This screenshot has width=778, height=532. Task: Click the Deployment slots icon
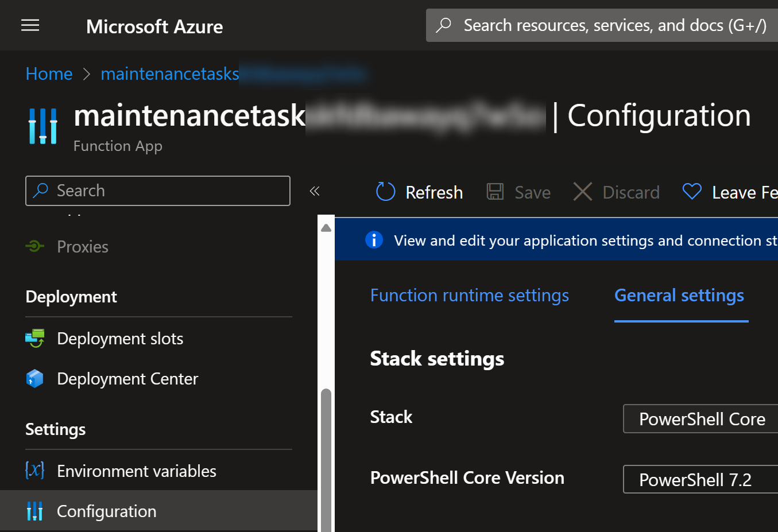coord(34,338)
